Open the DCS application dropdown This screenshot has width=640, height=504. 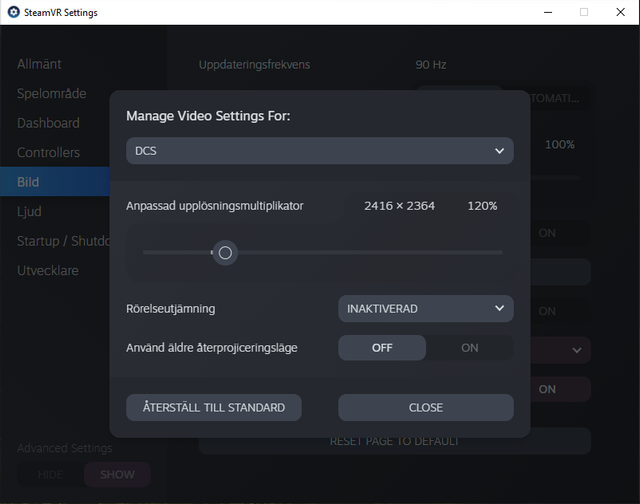tap(320, 151)
